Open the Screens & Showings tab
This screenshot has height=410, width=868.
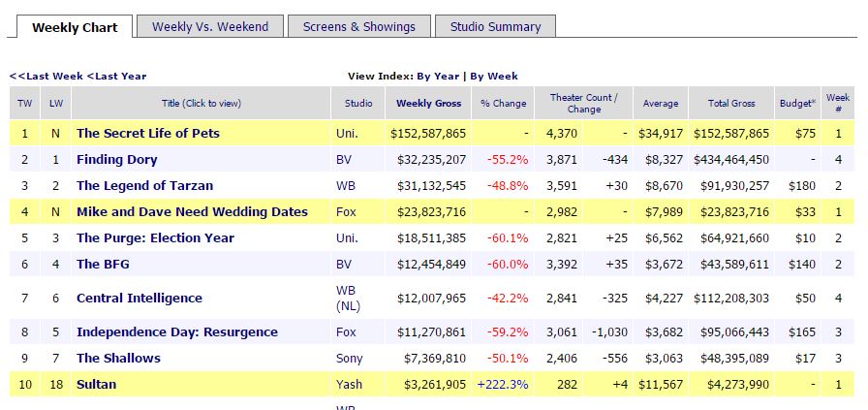[x=358, y=26]
